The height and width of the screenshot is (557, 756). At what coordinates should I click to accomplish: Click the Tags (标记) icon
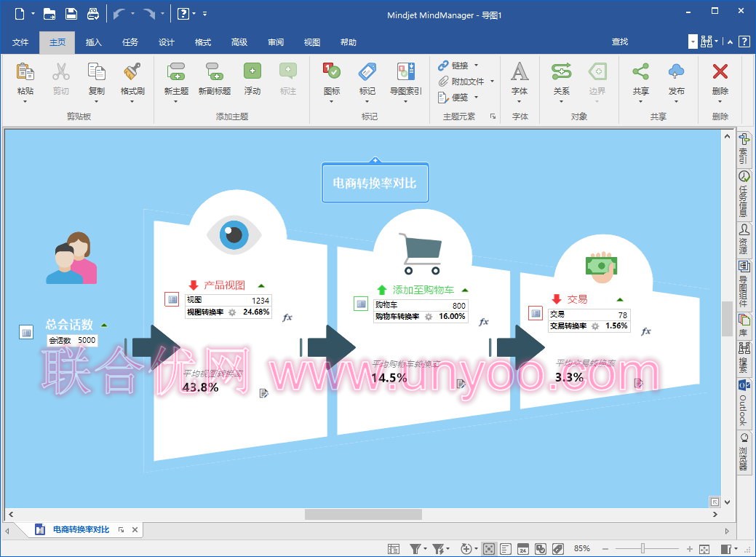[367, 72]
